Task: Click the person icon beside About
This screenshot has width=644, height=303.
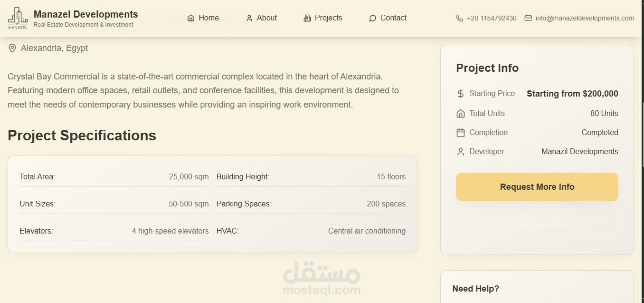Action: pyautogui.click(x=249, y=18)
